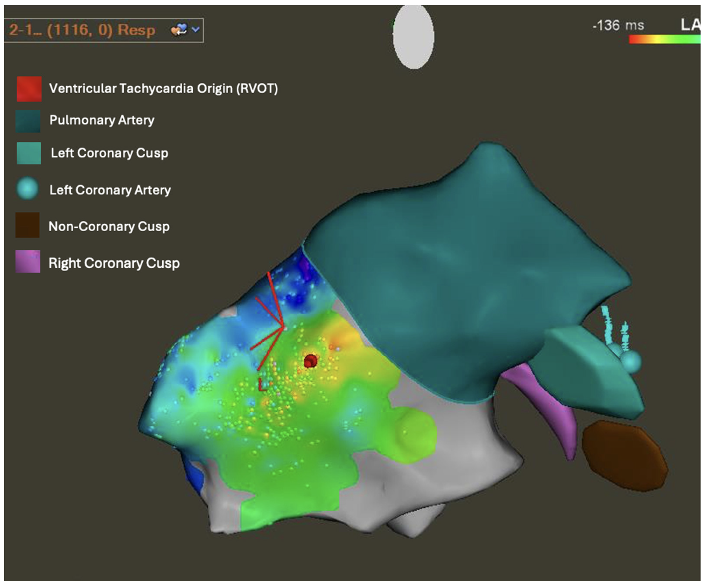The width and height of the screenshot is (706, 588).
Task: Click the Left Coronary Cusp legend swatch
Action: (29, 153)
